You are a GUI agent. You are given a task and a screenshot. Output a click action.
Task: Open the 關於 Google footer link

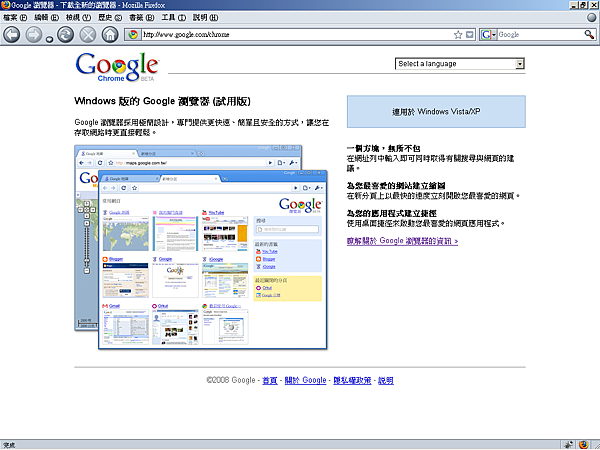click(305, 380)
